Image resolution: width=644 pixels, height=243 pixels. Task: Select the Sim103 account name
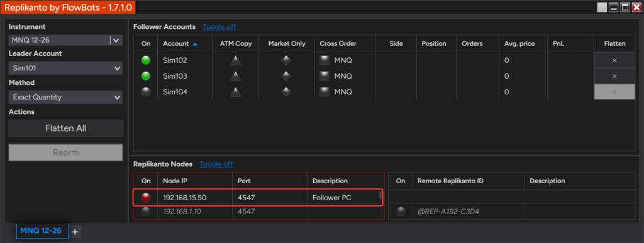point(175,76)
